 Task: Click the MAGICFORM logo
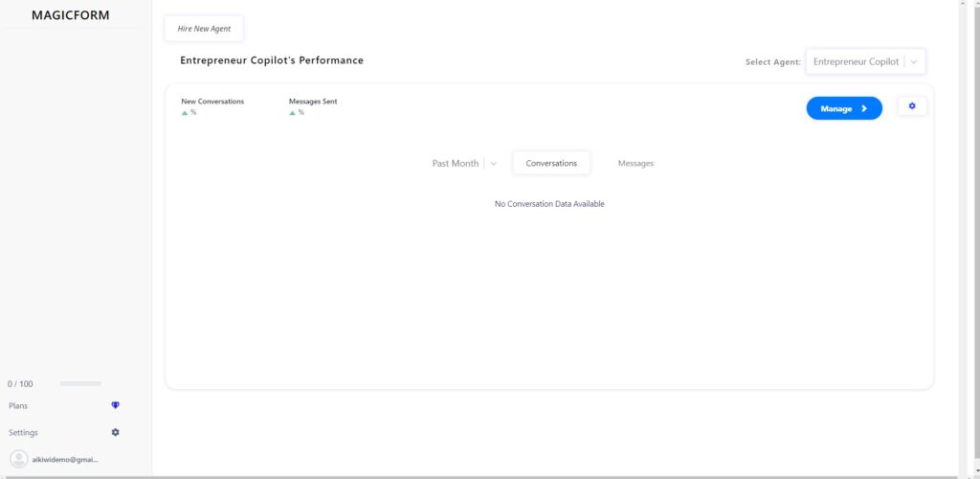71,15
